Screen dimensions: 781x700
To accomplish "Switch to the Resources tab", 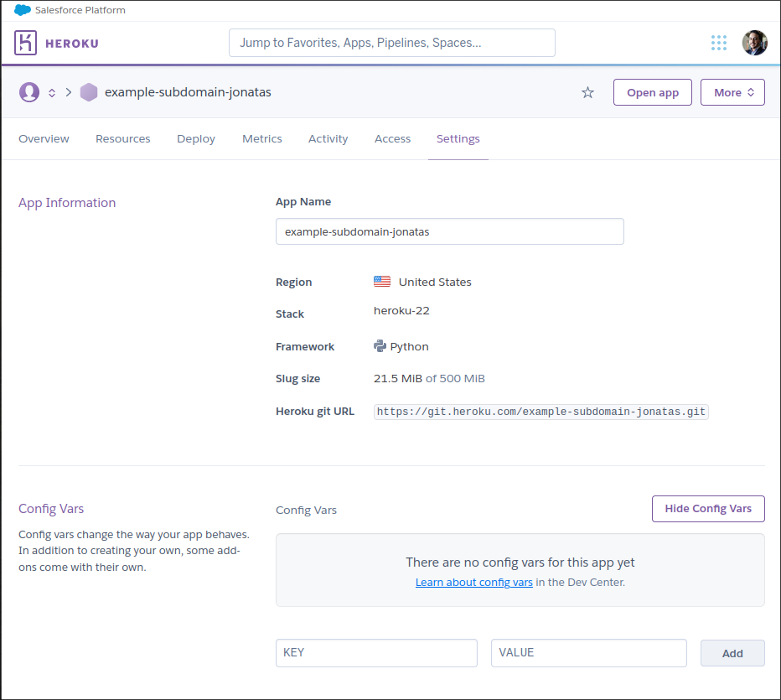I will point(123,138).
